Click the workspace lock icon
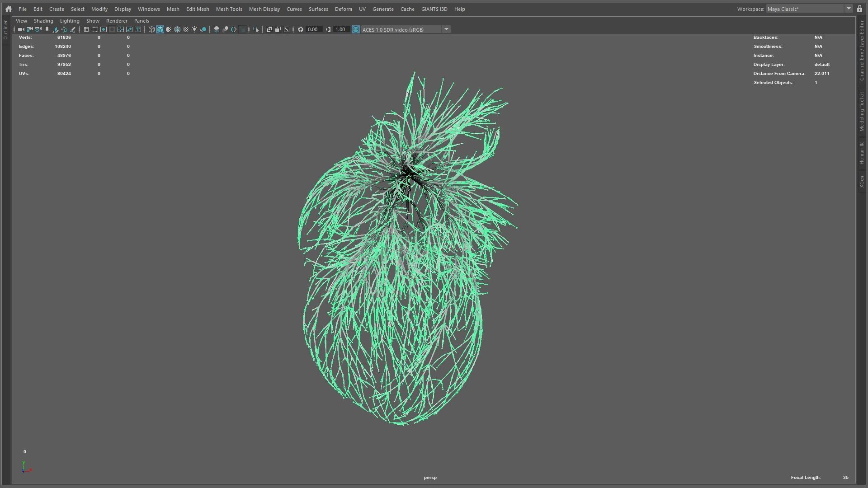The image size is (868, 488). tap(859, 9)
